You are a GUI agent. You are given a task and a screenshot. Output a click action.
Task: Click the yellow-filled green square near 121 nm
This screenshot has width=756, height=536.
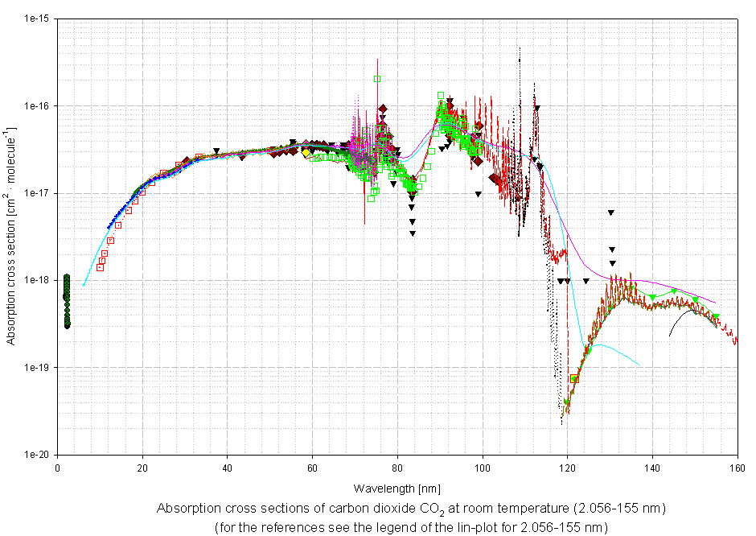click(574, 378)
